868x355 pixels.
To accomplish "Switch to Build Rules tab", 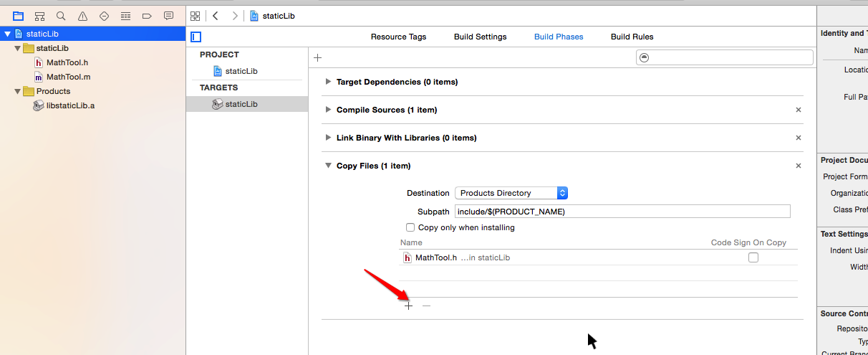I will (x=632, y=37).
